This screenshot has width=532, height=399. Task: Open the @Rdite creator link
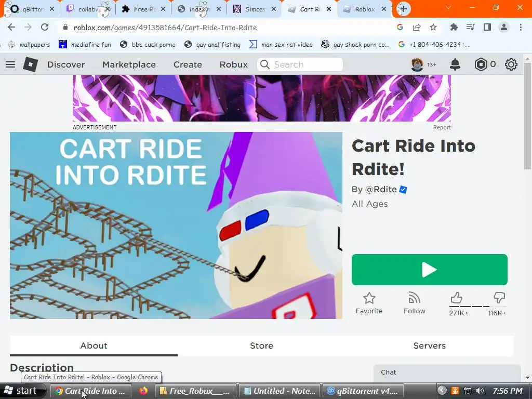tap(381, 189)
